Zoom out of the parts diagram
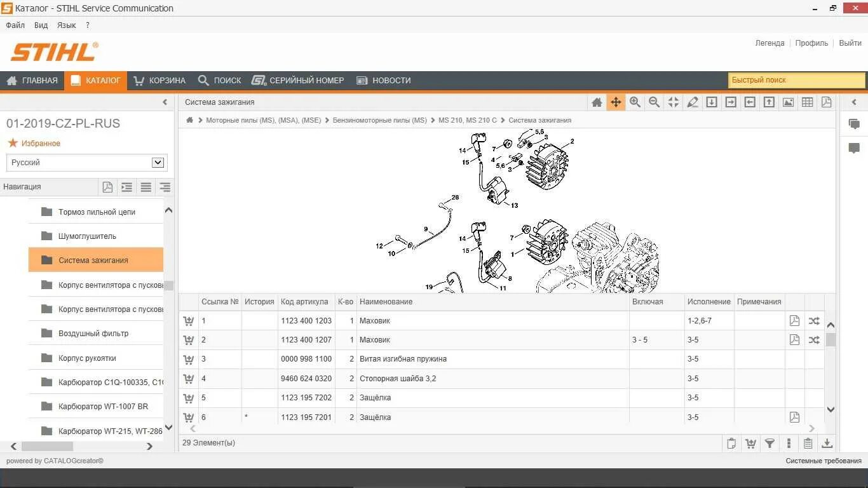 [x=654, y=102]
